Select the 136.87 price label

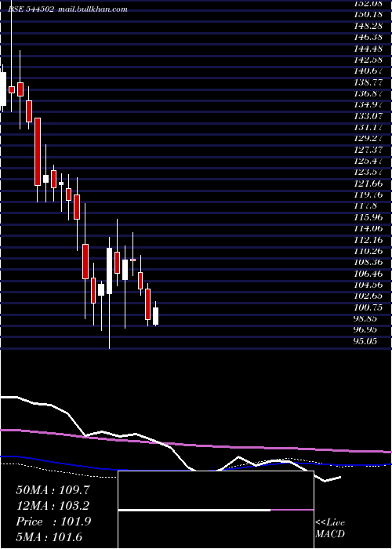[367, 94]
